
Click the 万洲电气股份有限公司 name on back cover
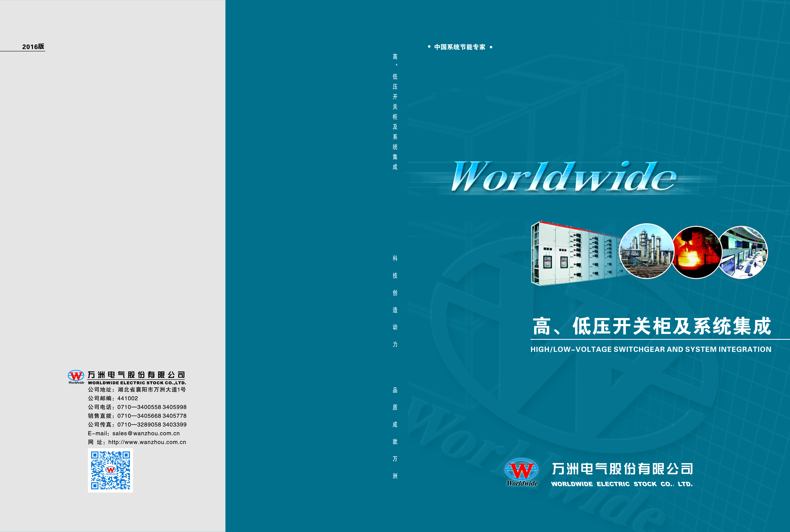click(136, 375)
